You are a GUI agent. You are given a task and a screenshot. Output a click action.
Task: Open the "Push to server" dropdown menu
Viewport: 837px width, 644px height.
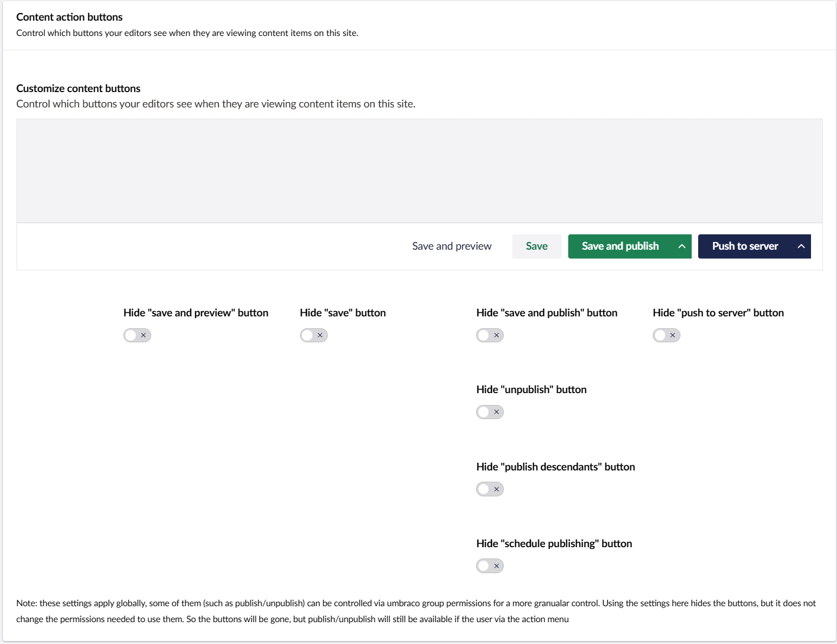click(800, 246)
